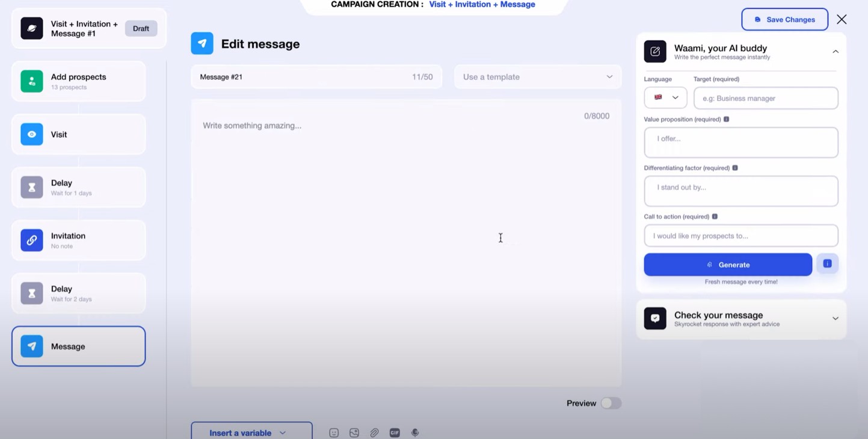Click the paperclip attachment icon
The image size is (868, 439).
pos(374,432)
